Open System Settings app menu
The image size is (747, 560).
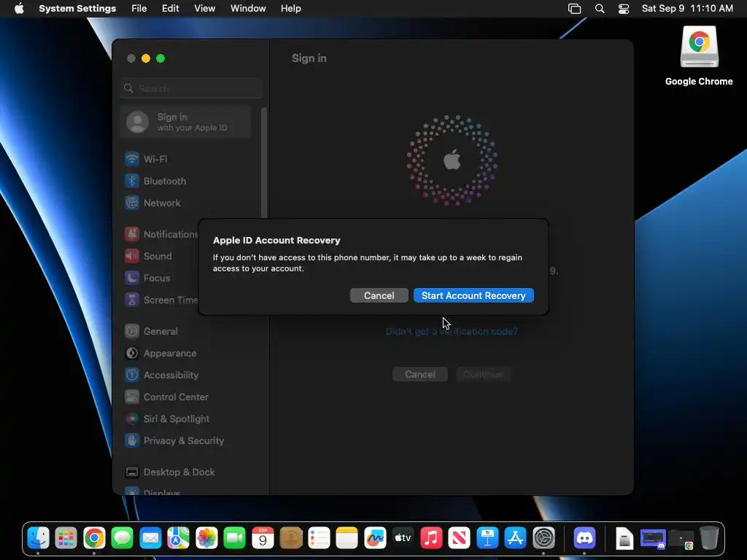[x=77, y=8]
